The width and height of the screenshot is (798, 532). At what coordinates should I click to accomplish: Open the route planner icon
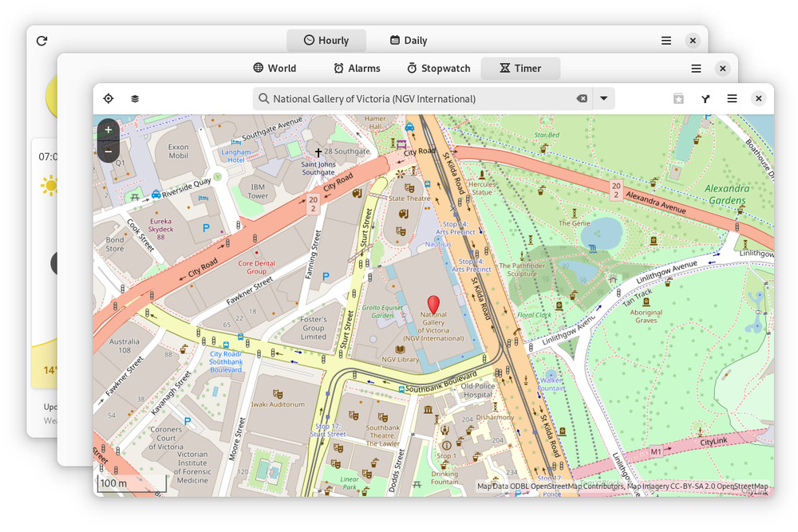[705, 99]
